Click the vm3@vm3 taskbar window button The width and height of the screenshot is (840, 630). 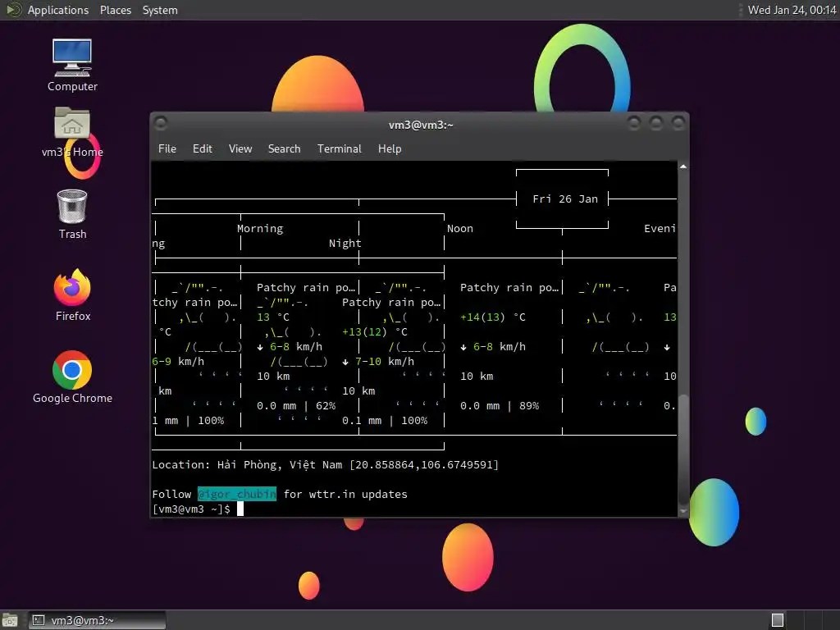(97, 620)
